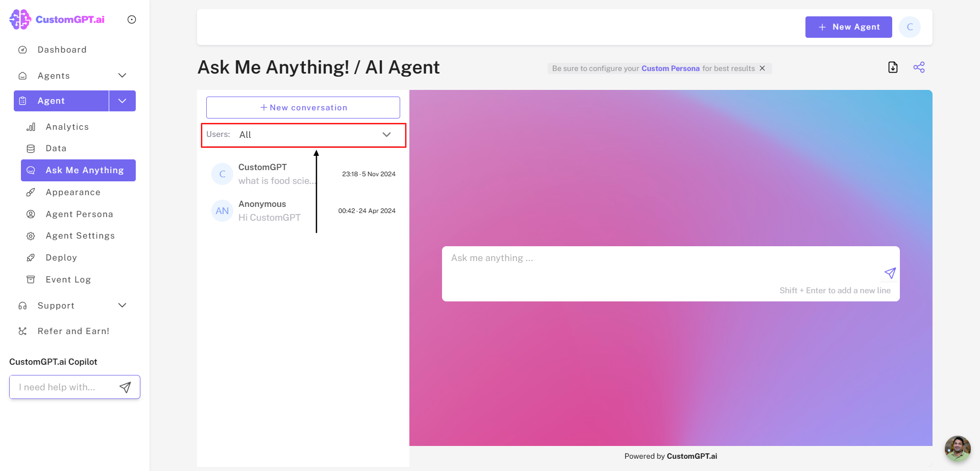The width and height of the screenshot is (980, 471).
Task: Expand the Support menu chevron
Action: (122, 305)
